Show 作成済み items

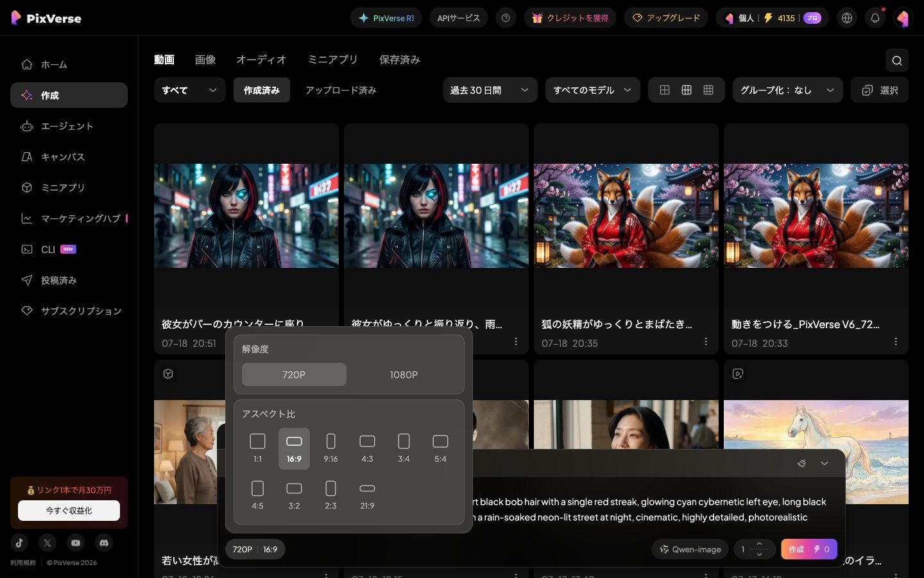click(x=262, y=90)
